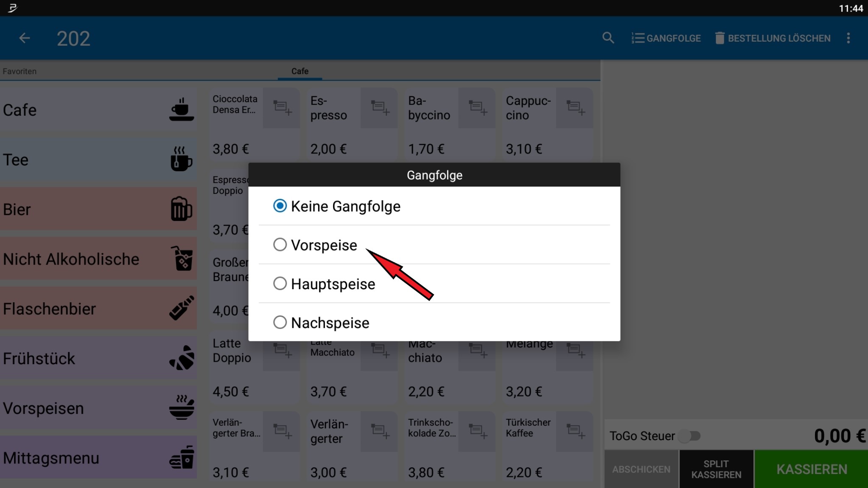
Task: Switch to the Favoriten tab
Action: point(19,71)
